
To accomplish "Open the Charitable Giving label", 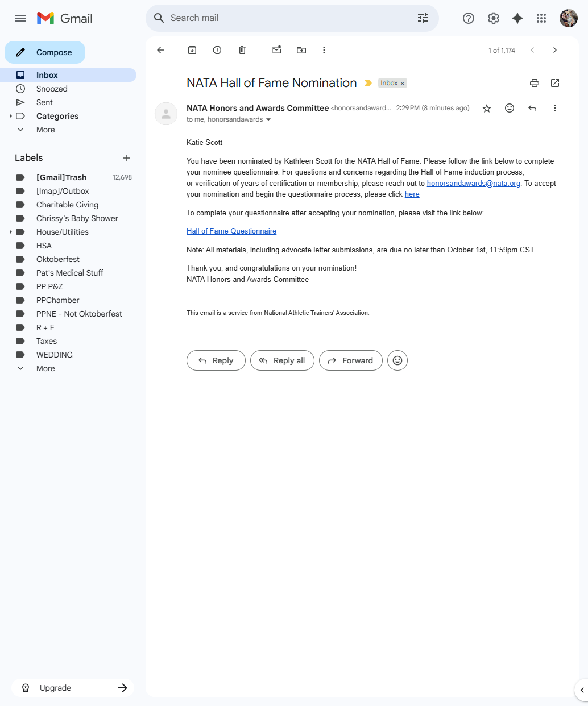I will pyautogui.click(x=68, y=205).
